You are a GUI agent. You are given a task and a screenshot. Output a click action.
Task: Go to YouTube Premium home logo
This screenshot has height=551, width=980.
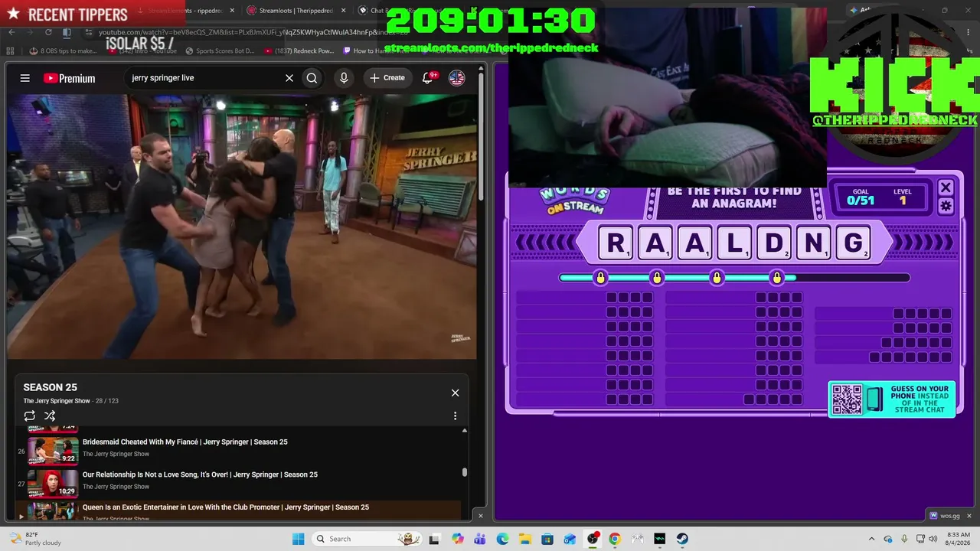(69, 78)
